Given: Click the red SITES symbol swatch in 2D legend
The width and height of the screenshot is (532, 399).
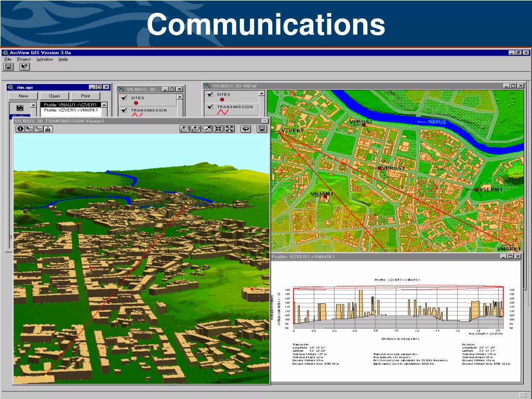Looking at the screenshot, I should tap(222, 99).
